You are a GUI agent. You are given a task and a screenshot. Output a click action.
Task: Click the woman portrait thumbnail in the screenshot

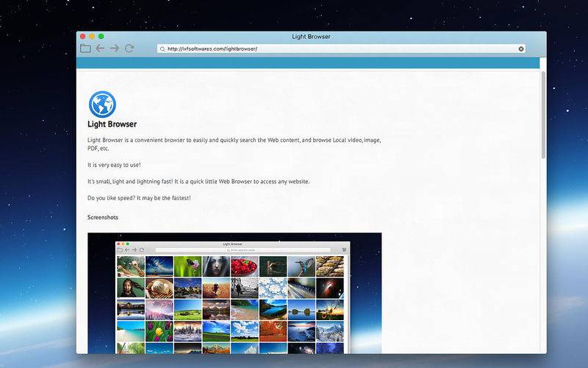click(x=216, y=266)
